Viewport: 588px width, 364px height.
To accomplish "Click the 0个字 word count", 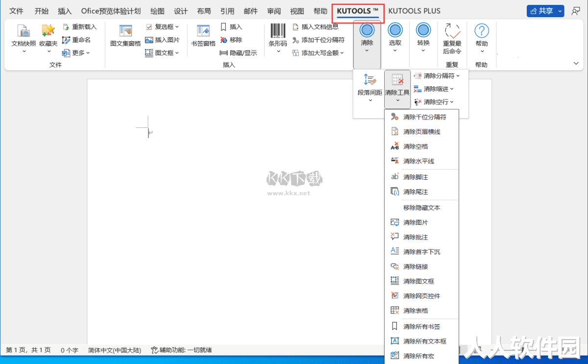I will pyautogui.click(x=70, y=350).
